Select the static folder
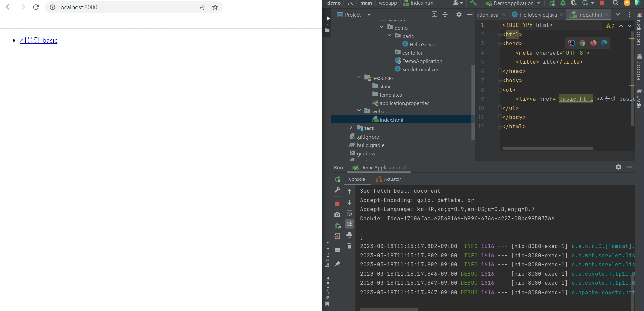644x311 pixels. 382,86
